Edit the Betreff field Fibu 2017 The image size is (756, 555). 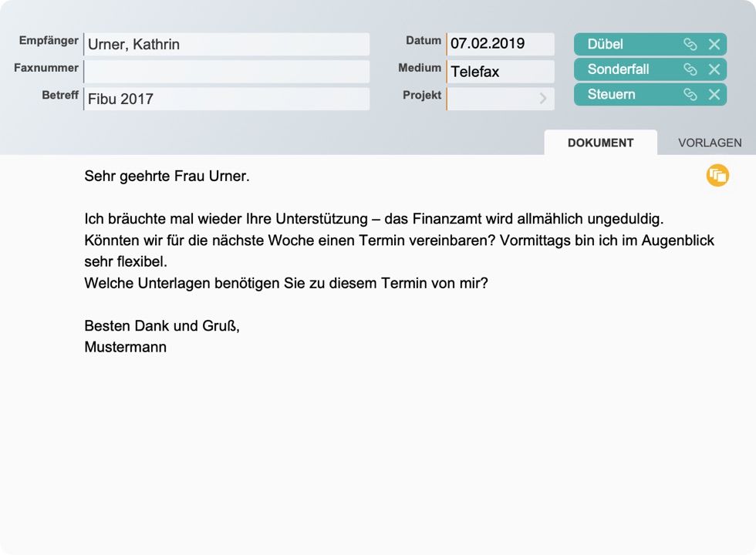[227, 99]
